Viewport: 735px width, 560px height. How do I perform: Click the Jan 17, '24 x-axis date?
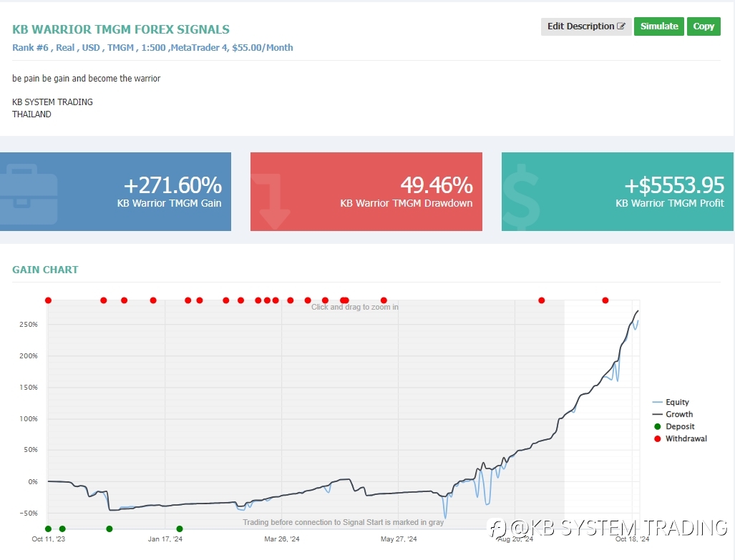165,539
